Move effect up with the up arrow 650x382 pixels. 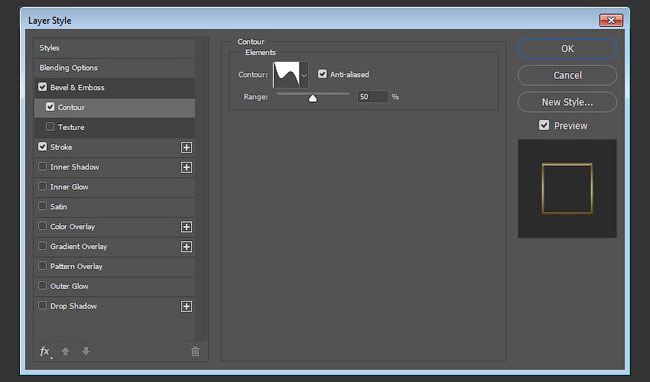[x=65, y=351]
